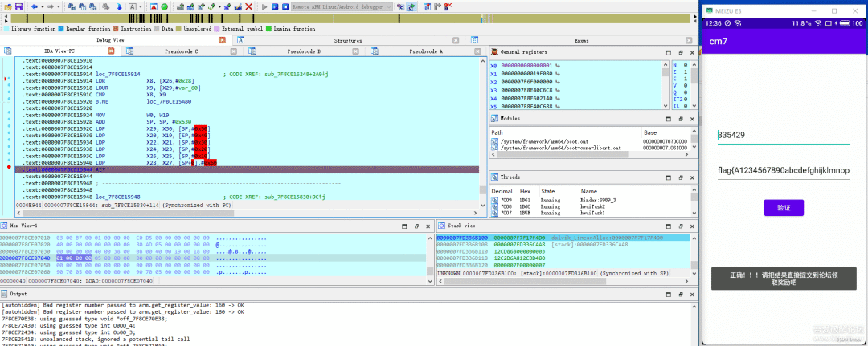Image resolution: width=868 pixels, height=346 pixels.
Task: Click the Decimal column header in Threads
Action: (505, 191)
